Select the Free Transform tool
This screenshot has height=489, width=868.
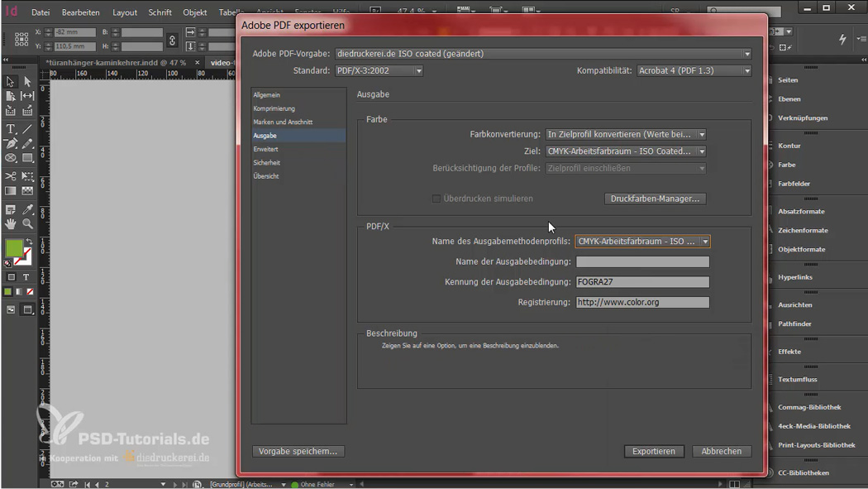pos(27,176)
